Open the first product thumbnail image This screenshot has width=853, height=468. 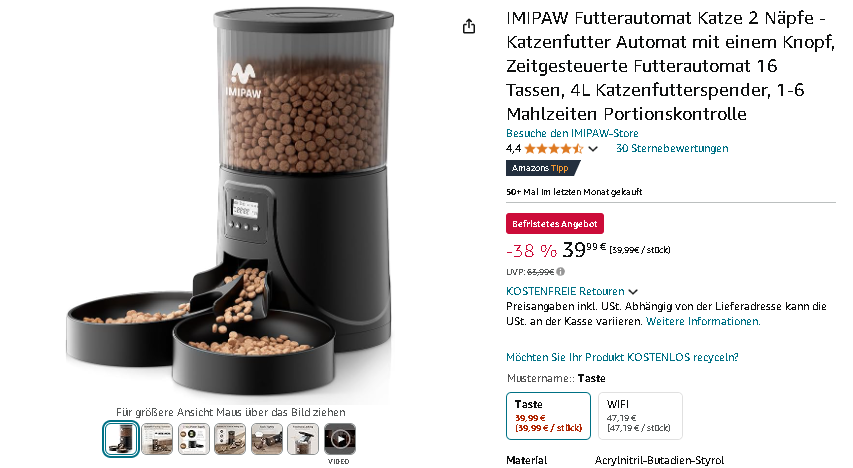120,439
